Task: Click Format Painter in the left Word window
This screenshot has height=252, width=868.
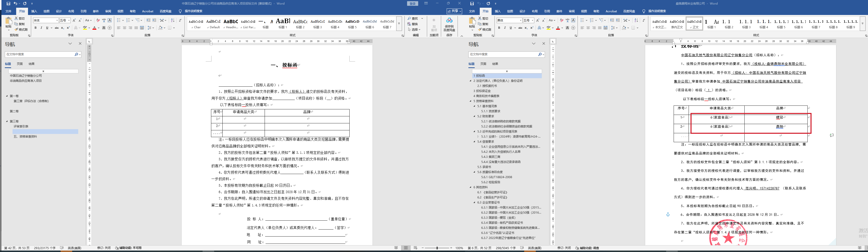Action: 21,30
